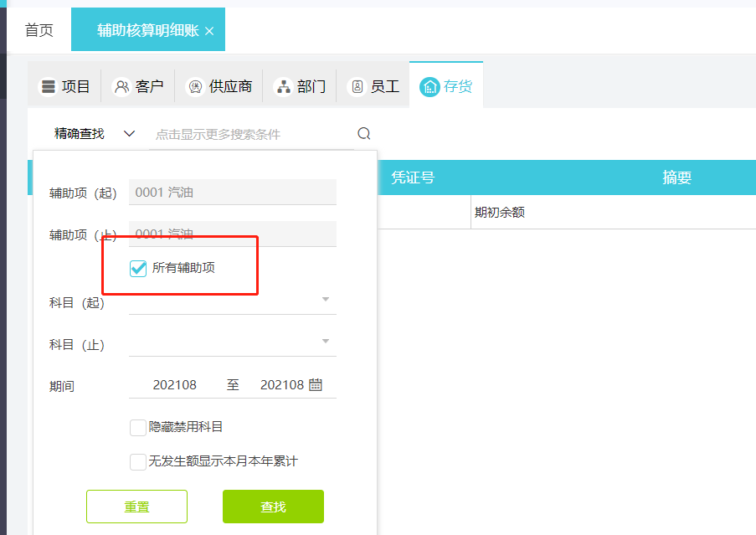Switch to the 员工 category tab
This screenshot has width=756, height=535.
373,87
